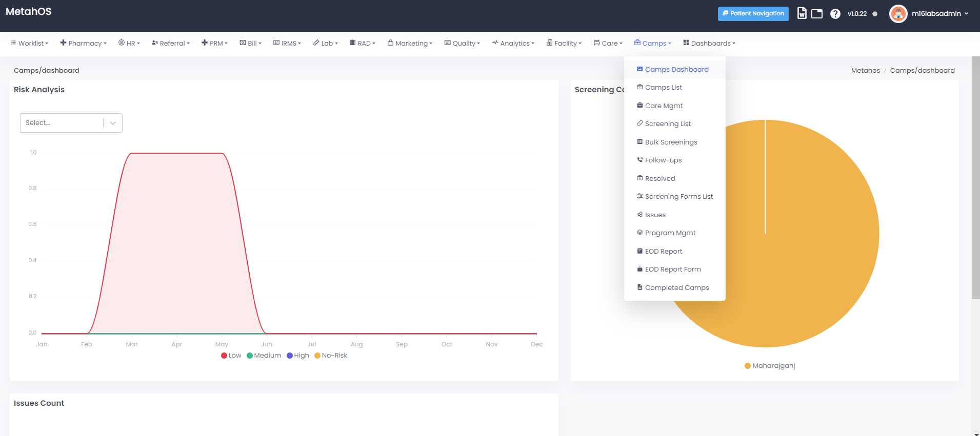Screen dimensions: 980x436
Task: Open the Dashboards dropdown
Action: (x=709, y=43)
